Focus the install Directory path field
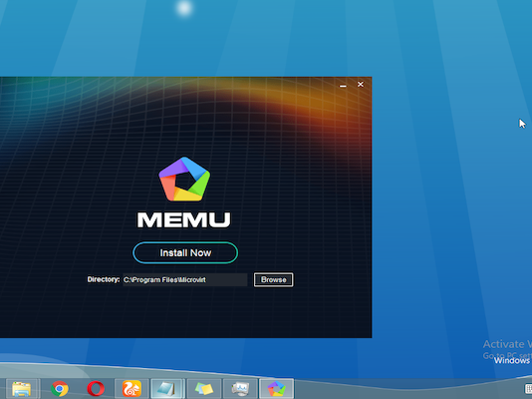 (185, 279)
